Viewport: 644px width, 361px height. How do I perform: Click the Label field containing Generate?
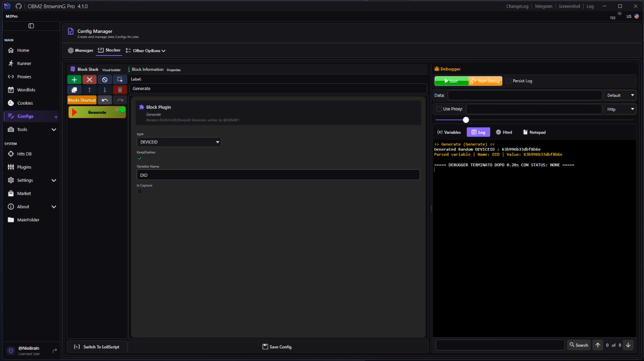(x=278, y=89)
